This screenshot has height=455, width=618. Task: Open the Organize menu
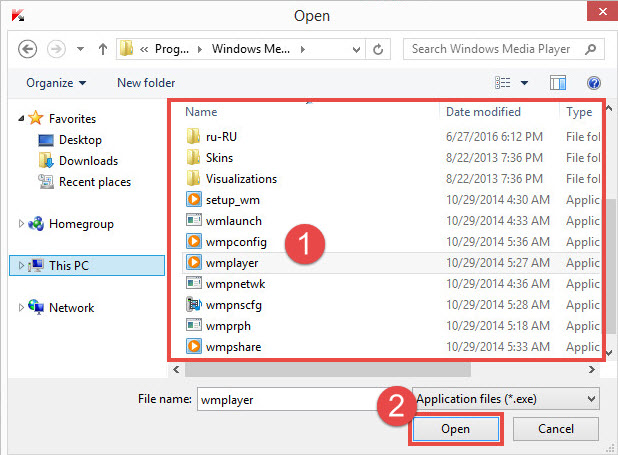click(56, 83)
